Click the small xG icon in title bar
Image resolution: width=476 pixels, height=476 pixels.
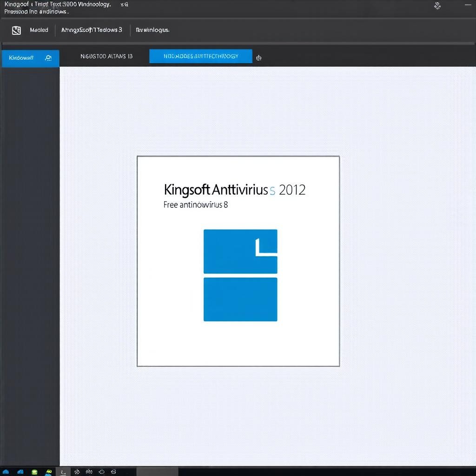124,4
